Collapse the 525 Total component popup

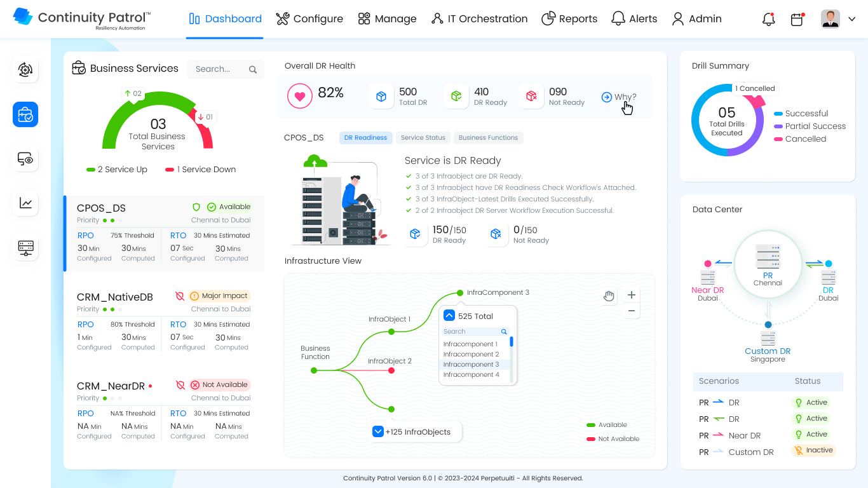point(449,316)
